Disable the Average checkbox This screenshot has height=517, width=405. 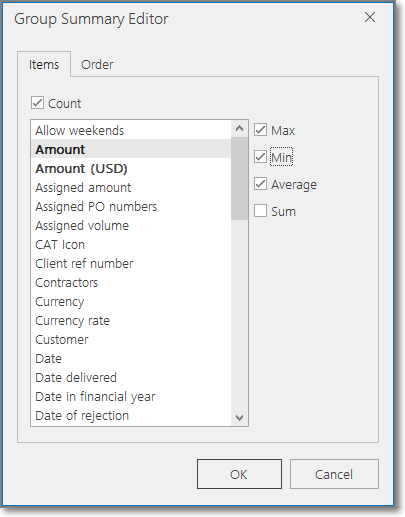[260, 184]
